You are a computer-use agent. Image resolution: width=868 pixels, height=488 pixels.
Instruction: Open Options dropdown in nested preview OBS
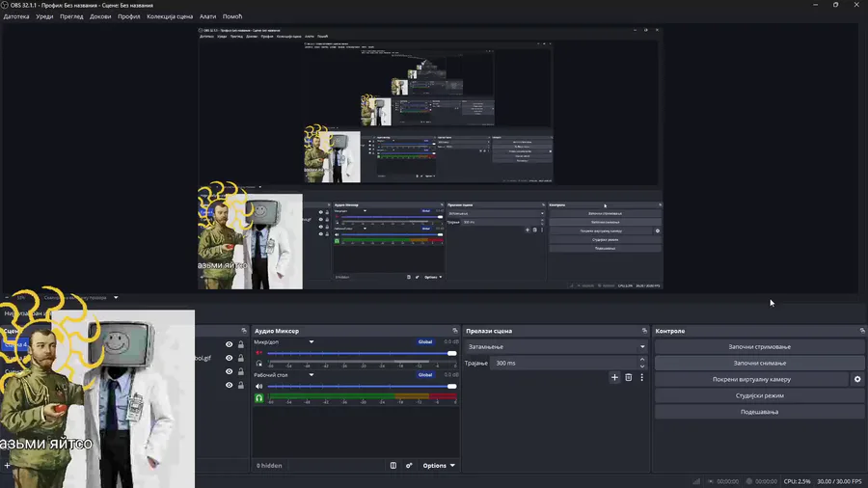(433, 277)
